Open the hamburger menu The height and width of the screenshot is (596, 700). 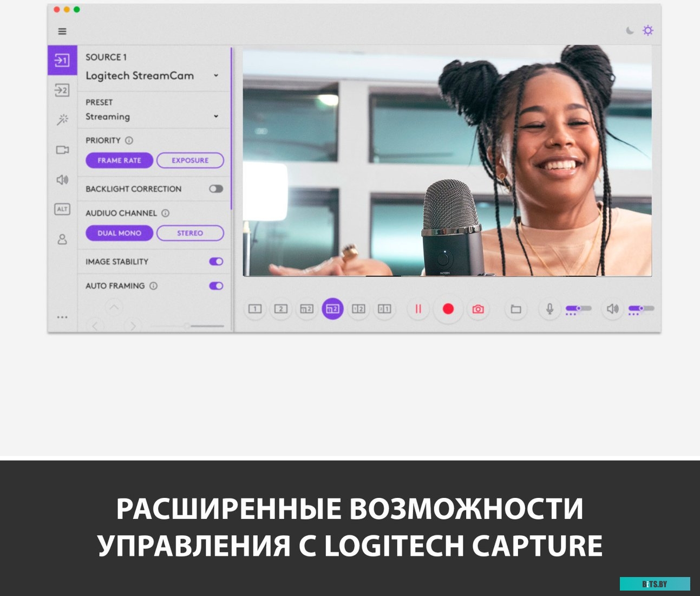(62, 31)
